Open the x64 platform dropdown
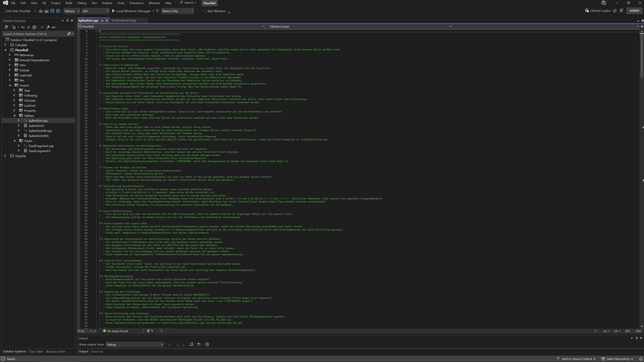Screen dimensions: 644x362 95,11
